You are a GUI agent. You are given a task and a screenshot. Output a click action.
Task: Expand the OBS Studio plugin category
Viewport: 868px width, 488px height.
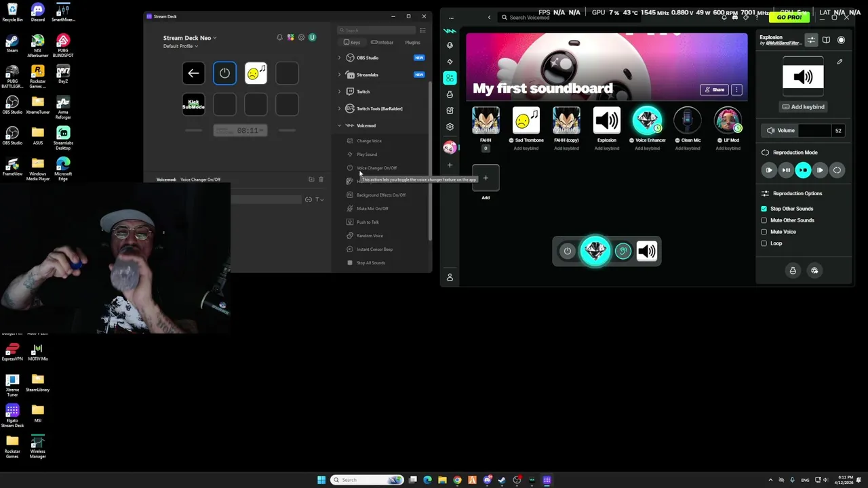click(x=340, y=58)
